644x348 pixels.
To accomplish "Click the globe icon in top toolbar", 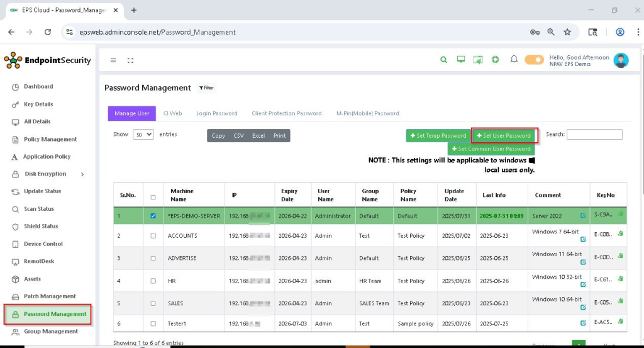I will [x=496, y=60].
